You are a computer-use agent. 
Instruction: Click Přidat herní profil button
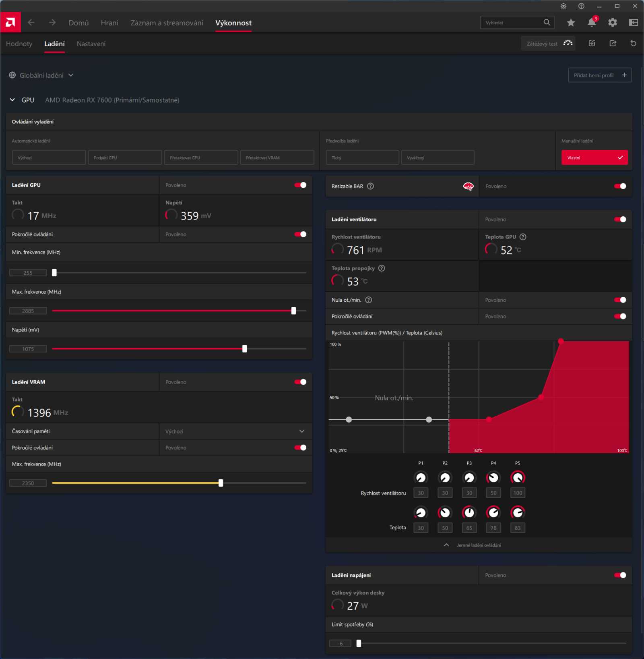600,75
